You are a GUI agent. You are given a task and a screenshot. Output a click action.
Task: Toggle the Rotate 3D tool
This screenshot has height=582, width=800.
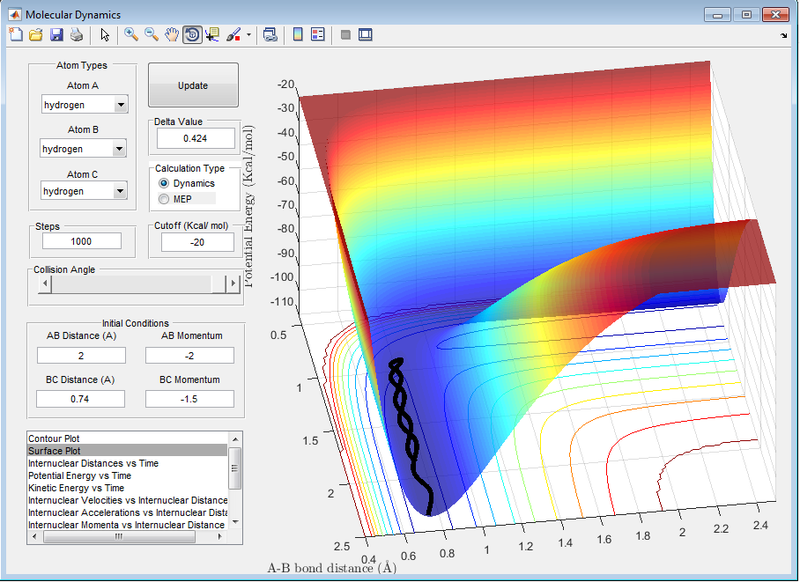click(x=192, y=35)
